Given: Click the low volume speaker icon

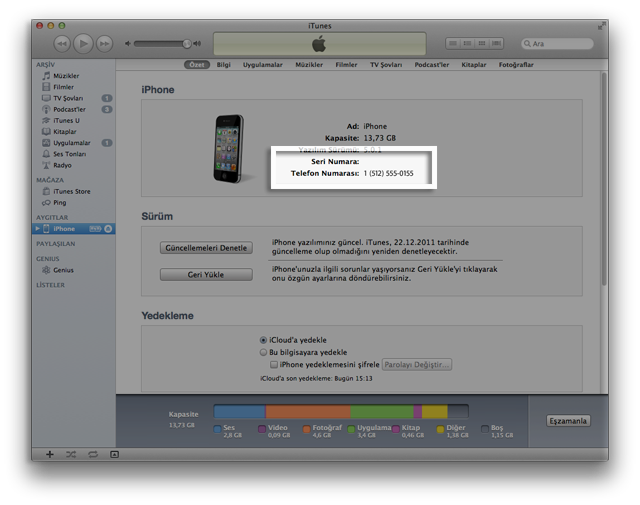Looking at the screenshot, I should pyautogui.click(x=128, y=43).
